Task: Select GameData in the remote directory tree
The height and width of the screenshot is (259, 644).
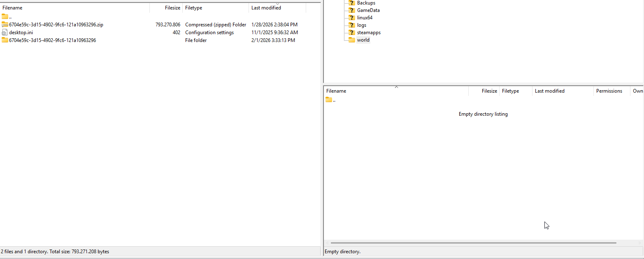Action: pyautogui.click(x=368, y=10)
